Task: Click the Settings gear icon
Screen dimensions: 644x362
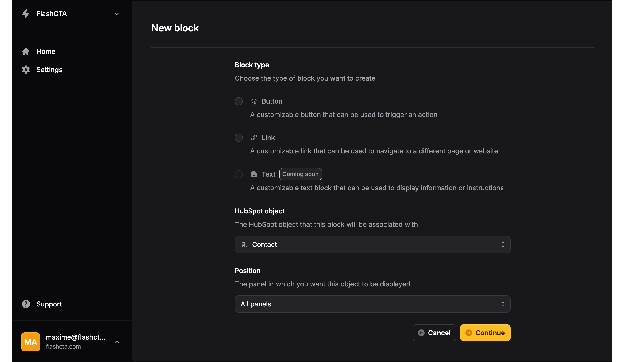Action: point(26,70)
